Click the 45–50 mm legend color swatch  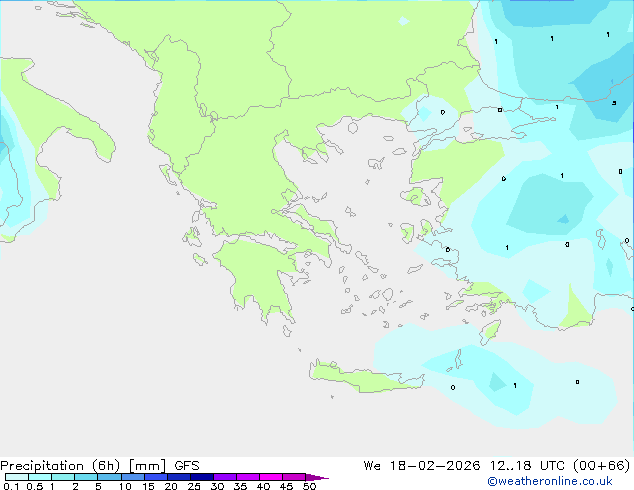[294, 477]
